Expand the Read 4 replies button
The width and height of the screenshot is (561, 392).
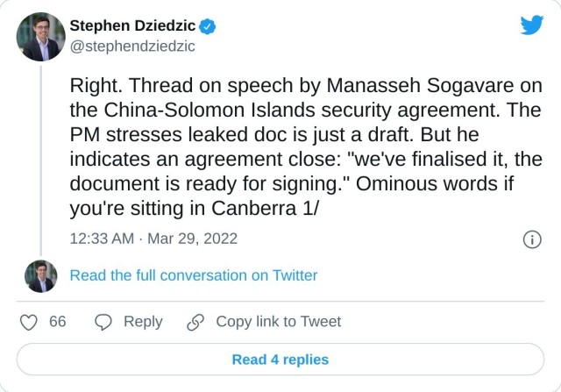[280, 360]
